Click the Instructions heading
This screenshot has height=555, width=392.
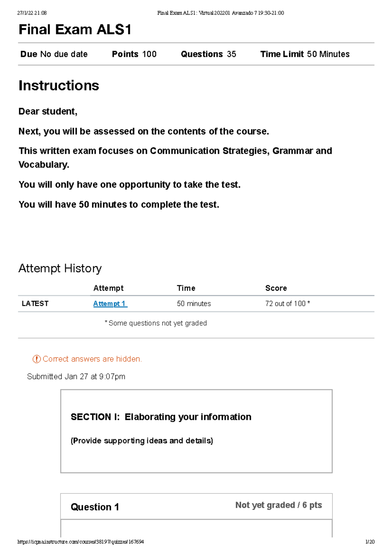tap(59, 86)
